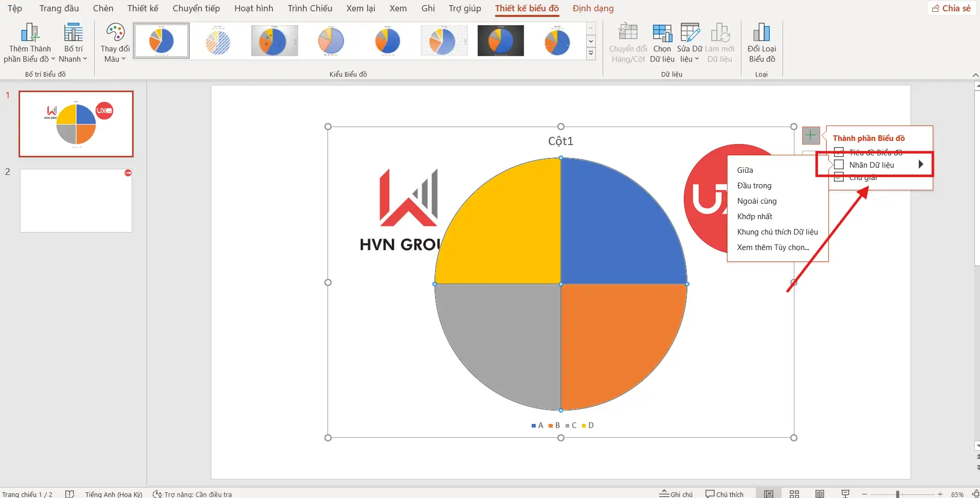Click Đổi Loại Biểu đồ icon
This screenshot has width=980, height=498.
761,34
